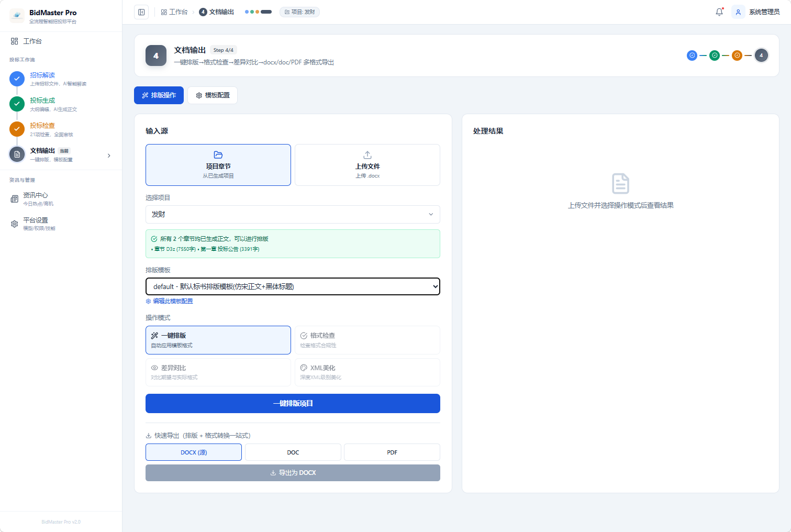The height and width of the screenshot is (532, 791).
Task: Click the 平台设置 gear icon
Action: [x=15, y=224]
